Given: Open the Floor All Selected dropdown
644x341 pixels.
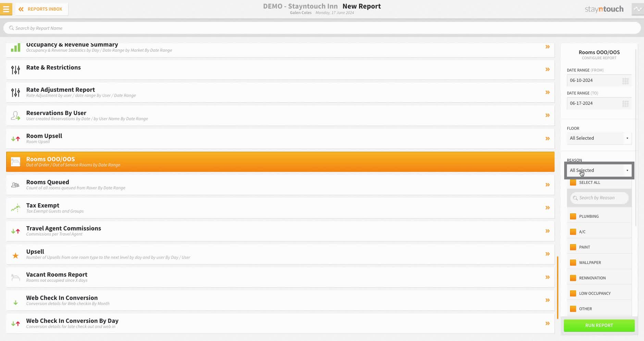Looking at the screenshot, I should click(599, 138).
